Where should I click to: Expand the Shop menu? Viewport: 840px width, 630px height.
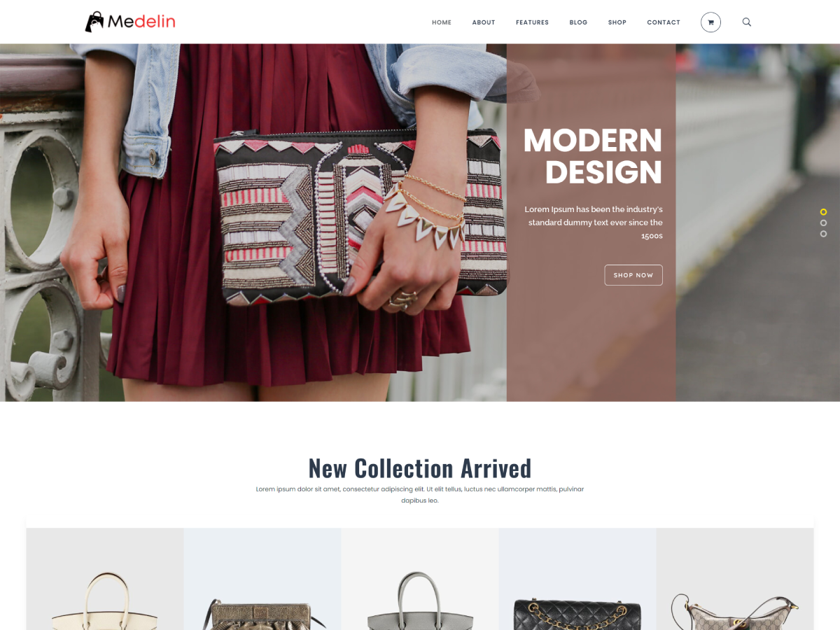617,22
